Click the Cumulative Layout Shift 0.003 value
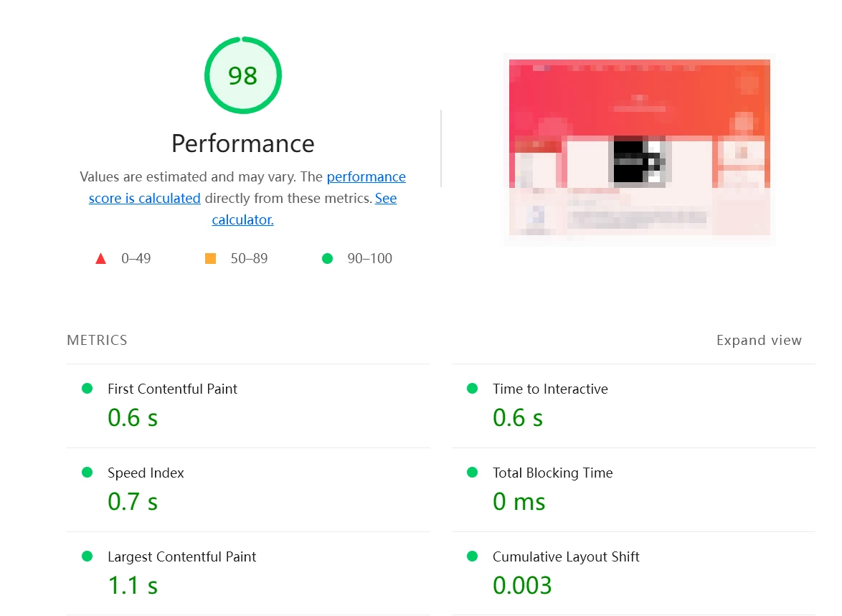This screenshot has width=842, height=616. [x=521, y=586]
